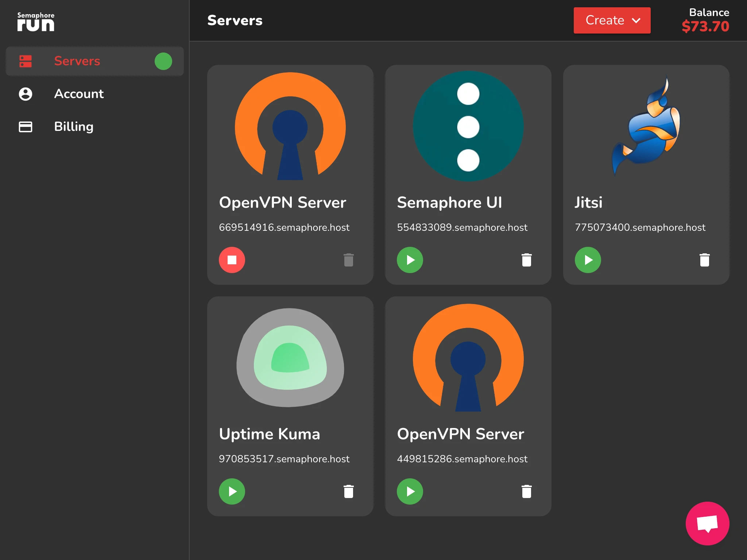Image resolution: width=747 pixels, height=560 pixels.
Task: Start the Jitsi server
Action: 588,260
